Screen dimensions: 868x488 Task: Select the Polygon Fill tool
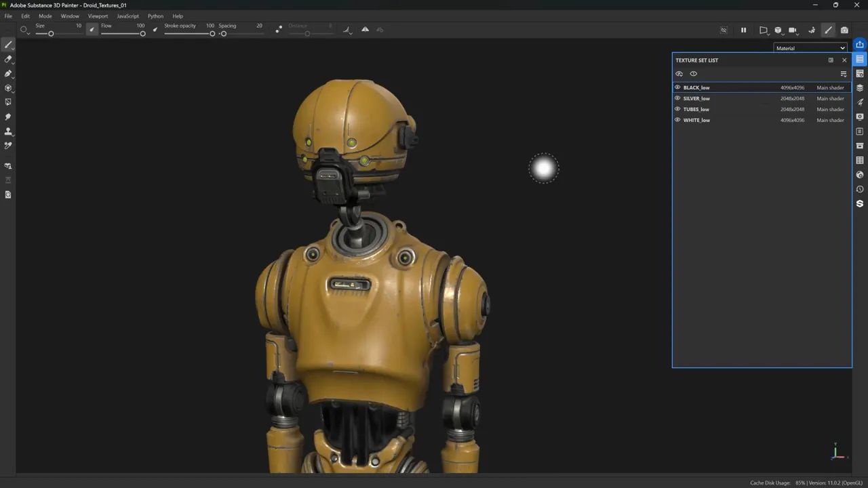pyautogui.click(x=8, y=102)
